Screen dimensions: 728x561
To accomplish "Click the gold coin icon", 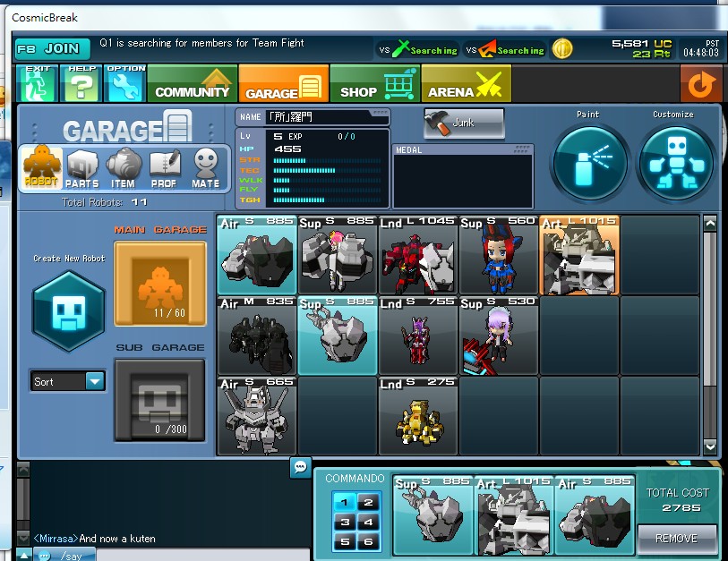I will tap(562, 48).
